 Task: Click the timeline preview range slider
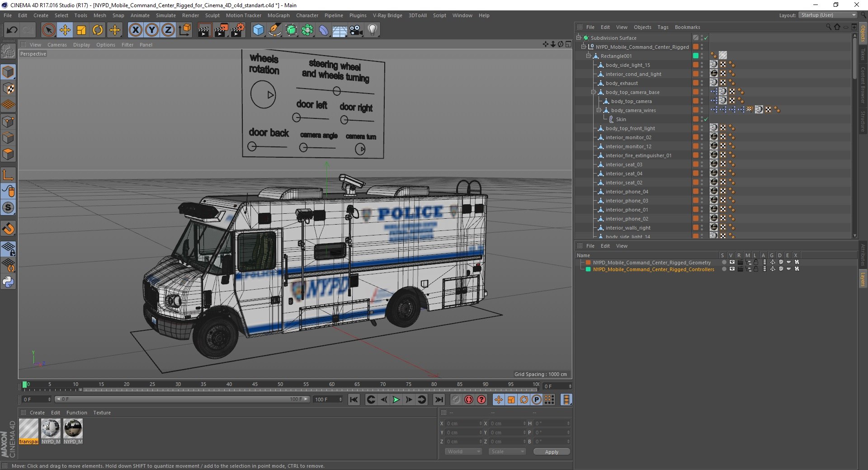pos(182,399)
